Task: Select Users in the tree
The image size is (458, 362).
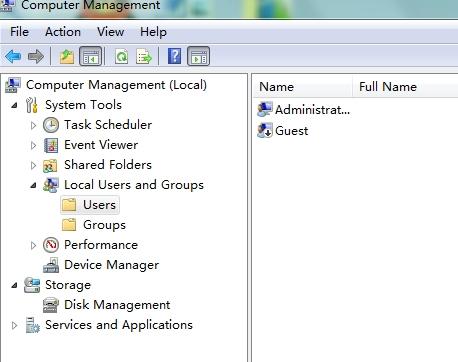Action: point(99,205)
